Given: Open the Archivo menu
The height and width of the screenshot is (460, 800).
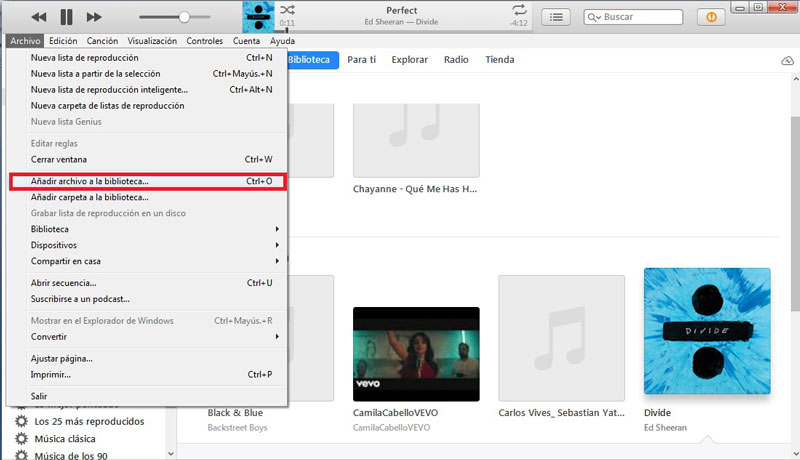Looking at the screenshot, I should (25, 41).
